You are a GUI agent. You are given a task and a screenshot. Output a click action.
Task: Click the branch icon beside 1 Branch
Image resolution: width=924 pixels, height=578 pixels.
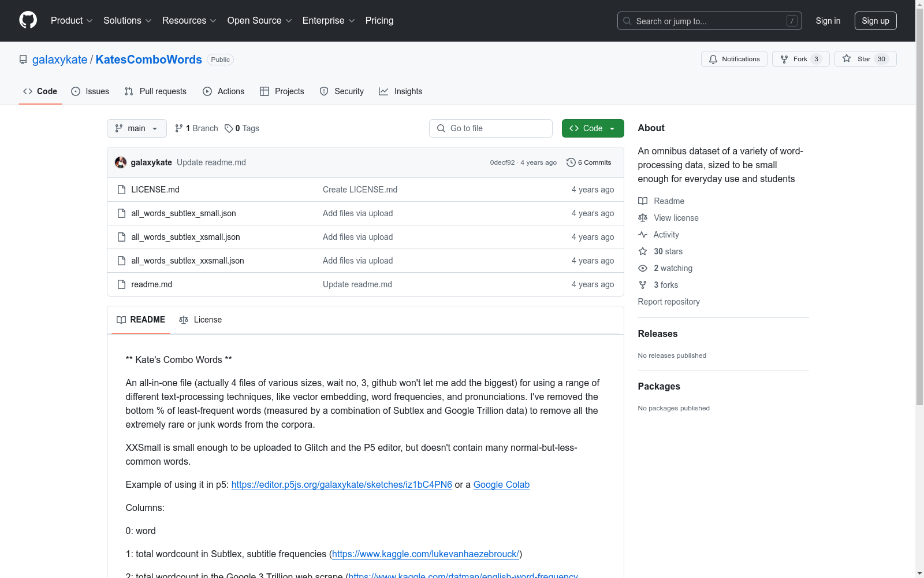coord(179,128)
